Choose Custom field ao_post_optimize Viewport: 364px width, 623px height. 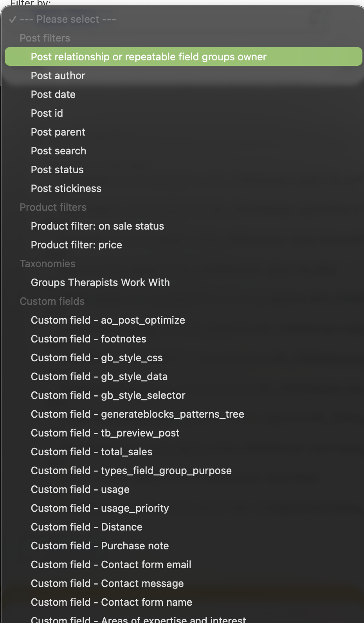[108, 320]
